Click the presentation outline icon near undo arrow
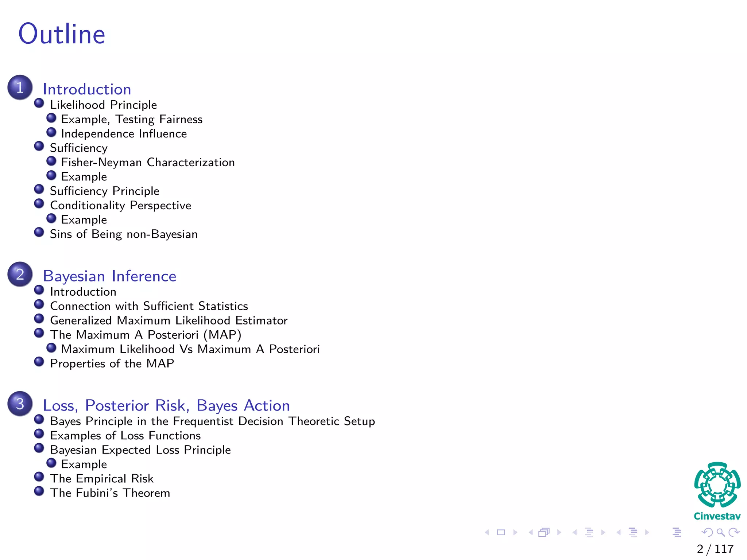Screen dimensions: 747x560 coord(677,532)
